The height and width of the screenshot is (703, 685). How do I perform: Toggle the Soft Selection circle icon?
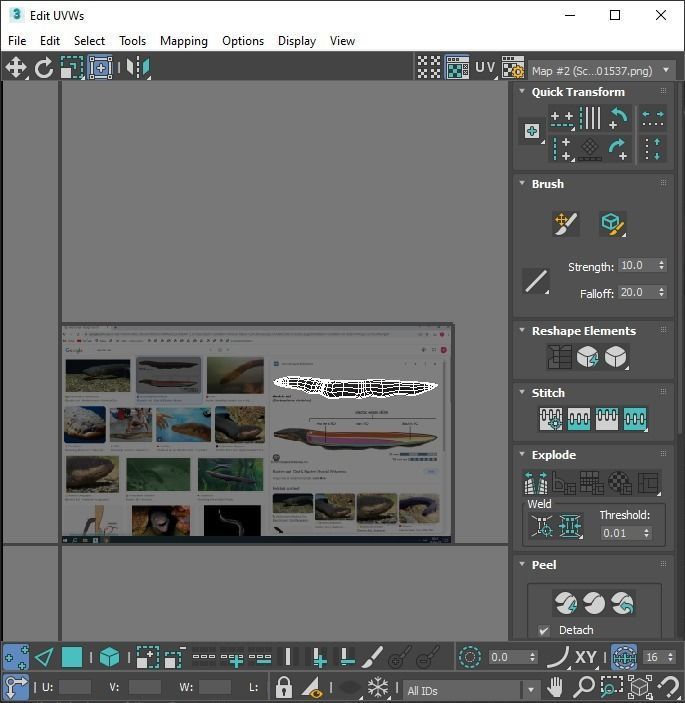click(470, 657)
